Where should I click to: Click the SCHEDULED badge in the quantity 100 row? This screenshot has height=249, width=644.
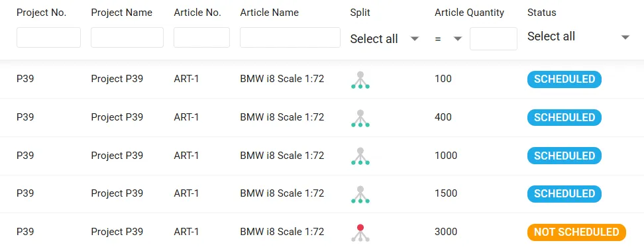point(564,79)
